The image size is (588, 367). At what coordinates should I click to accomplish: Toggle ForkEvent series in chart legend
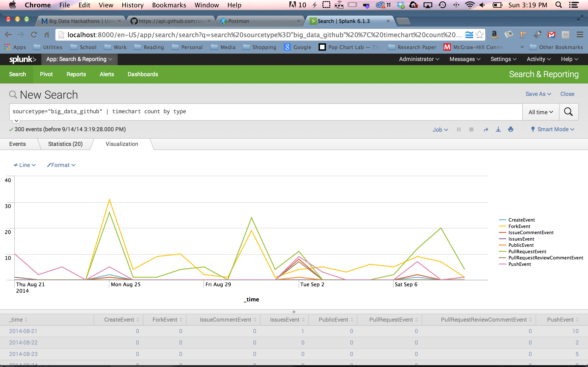[519, 226]
